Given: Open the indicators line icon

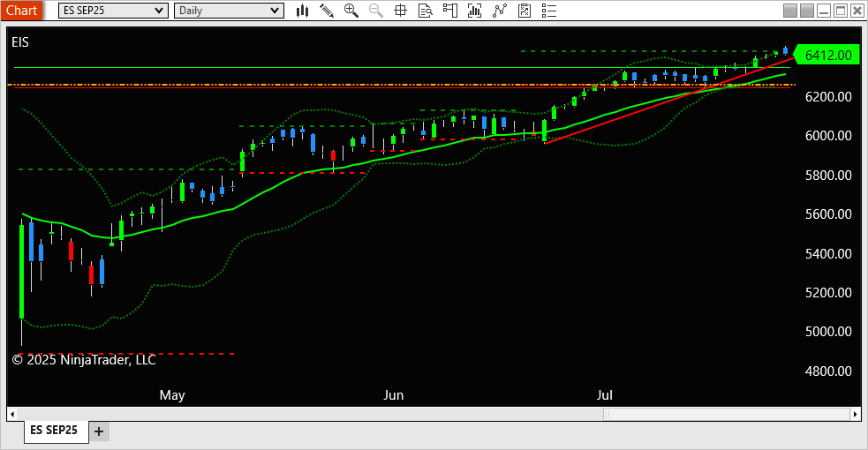Looking at the screenshot, I should tap(499, 11).
